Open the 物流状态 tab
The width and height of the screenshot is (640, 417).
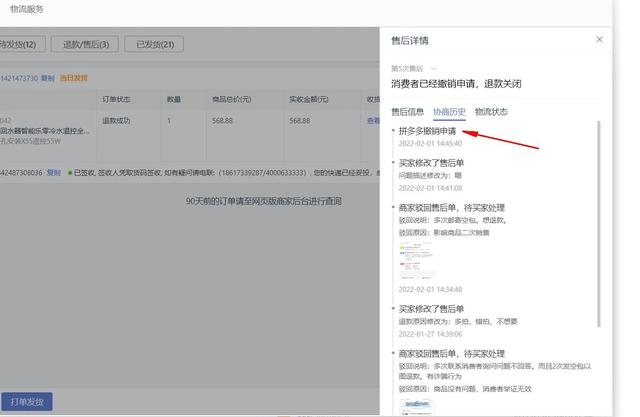pos(491,112)
